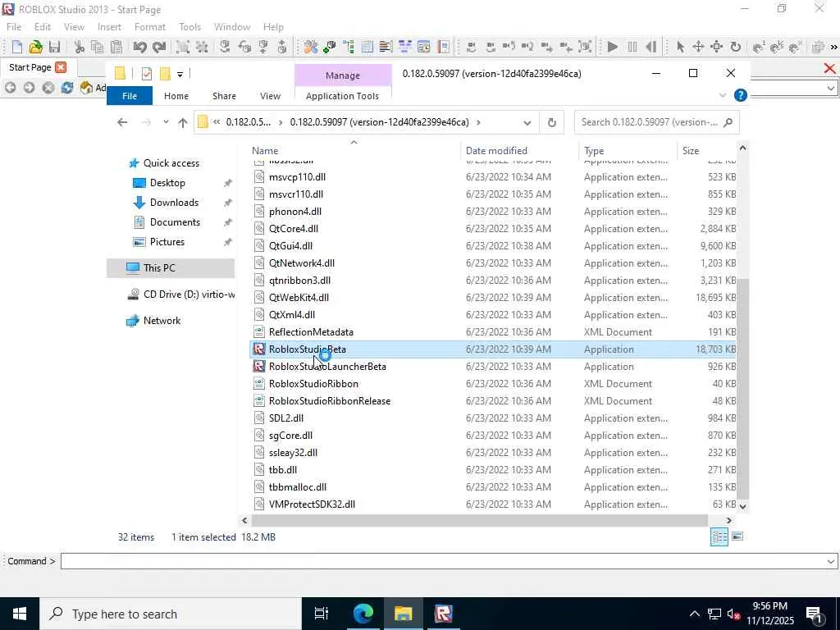Screen dimensions: 840x630
Task: Switch to large icons view layout
Action: [x=737, y=536]
